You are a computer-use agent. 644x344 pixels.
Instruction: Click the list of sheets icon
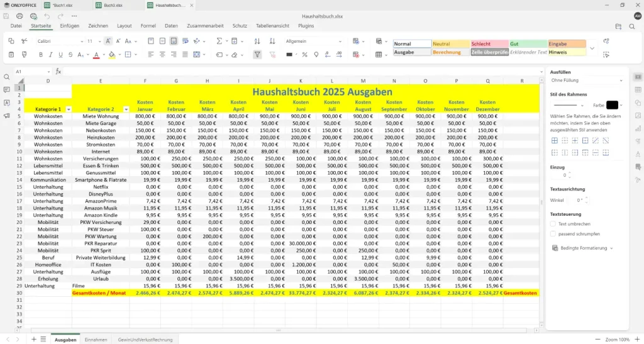[43, 339]
